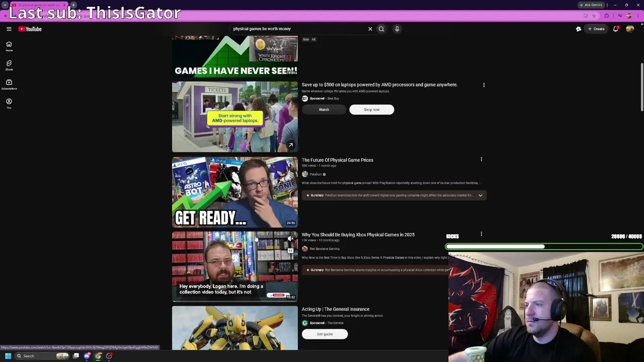Viewport: 644px width, 362px height.
Task: Open The Future Of Physical Game Prices title
Action: (x=338, y=160)
